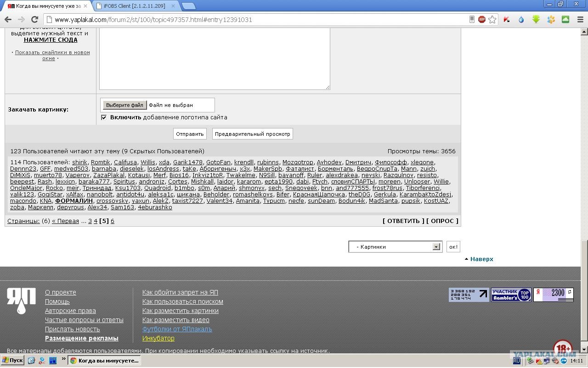
Task: Go to the Первая page link
Action: tap(65, 221)
